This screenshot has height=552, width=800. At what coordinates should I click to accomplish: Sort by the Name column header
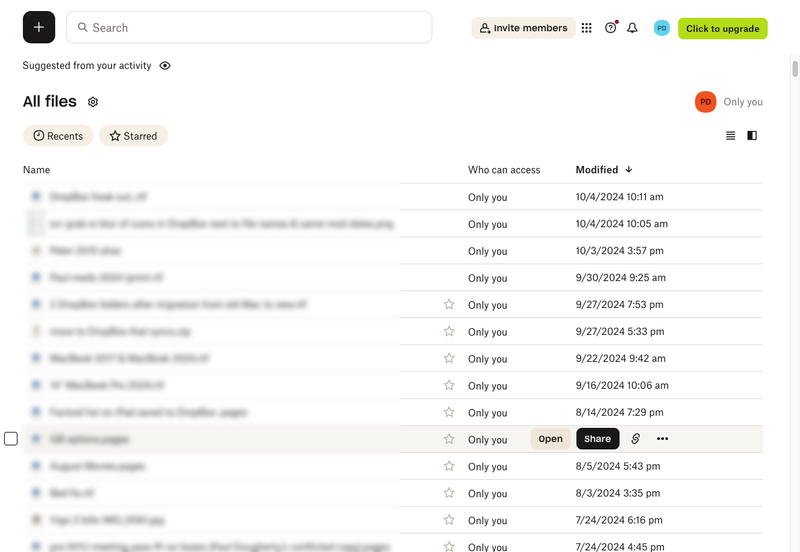tap(37, 170)
